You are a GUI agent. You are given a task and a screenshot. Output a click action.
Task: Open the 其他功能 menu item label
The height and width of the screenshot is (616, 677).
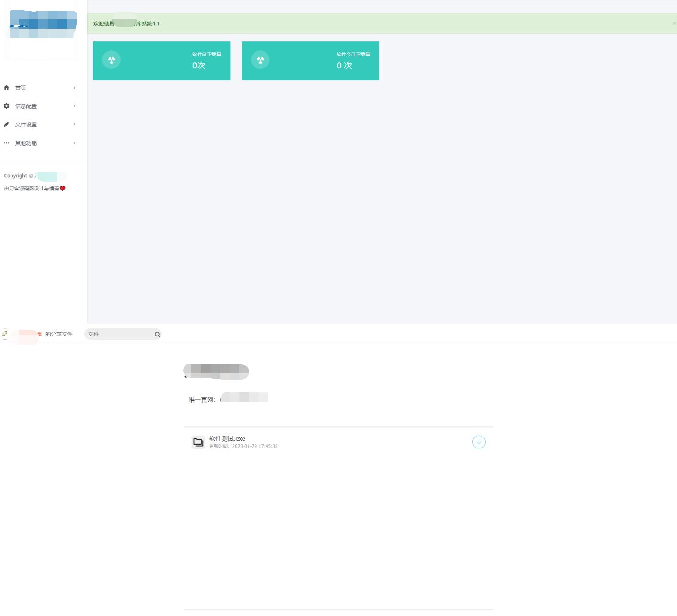[x=26, y=143]
